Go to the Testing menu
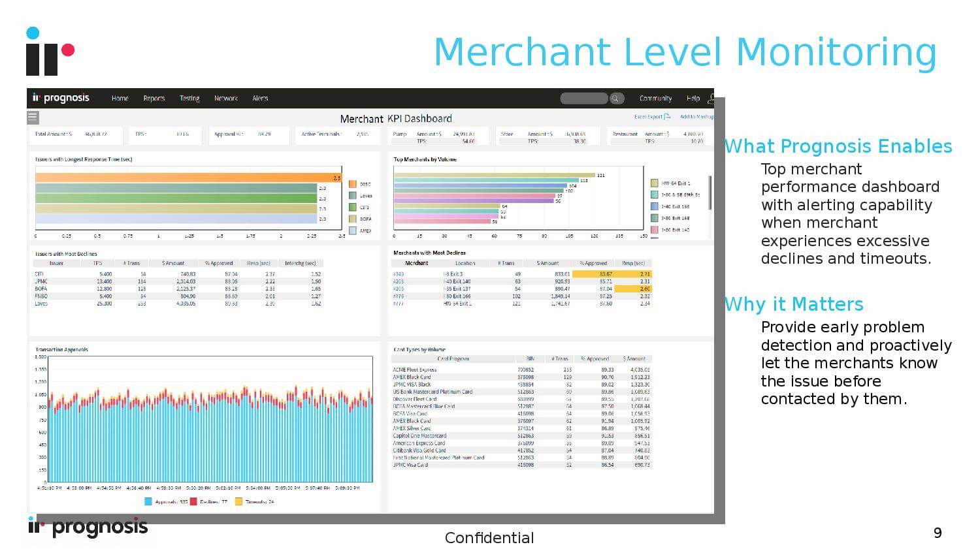 [x=189, y=99]
